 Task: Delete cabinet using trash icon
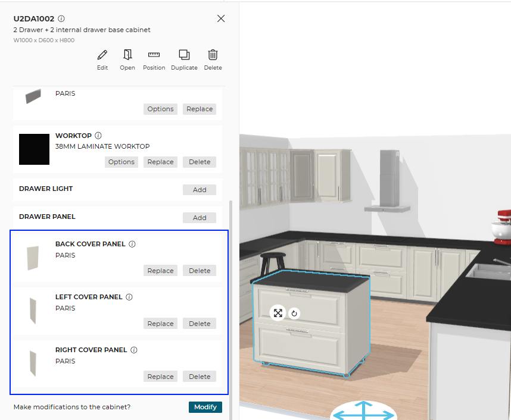click(x=213, y=55)
